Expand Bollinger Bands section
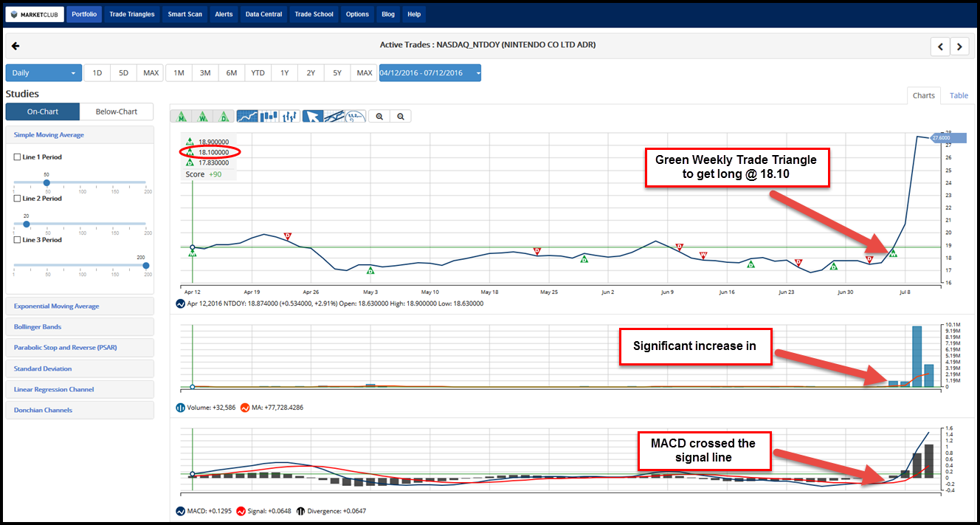980x525 pixels. (80, 327)
